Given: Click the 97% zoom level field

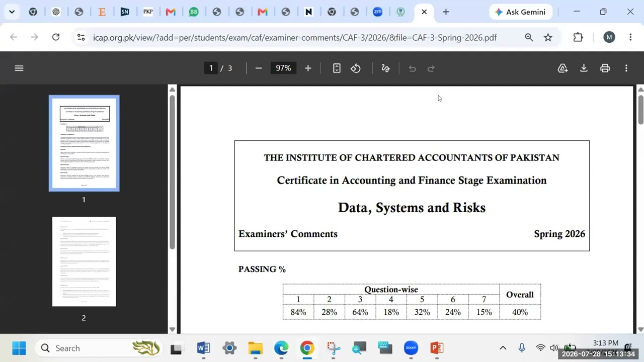Looking at the screenshot, I should click(283, 68).
